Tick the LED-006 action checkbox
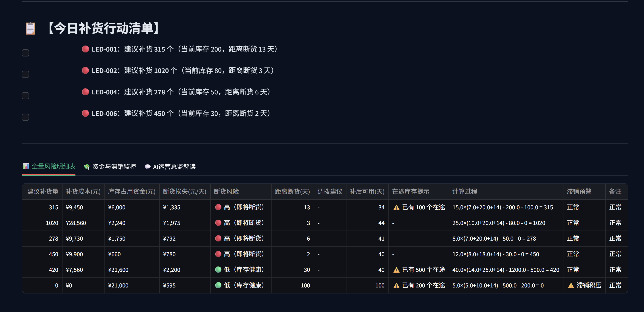Screen dimensions: 644x312 pos(25,117)
